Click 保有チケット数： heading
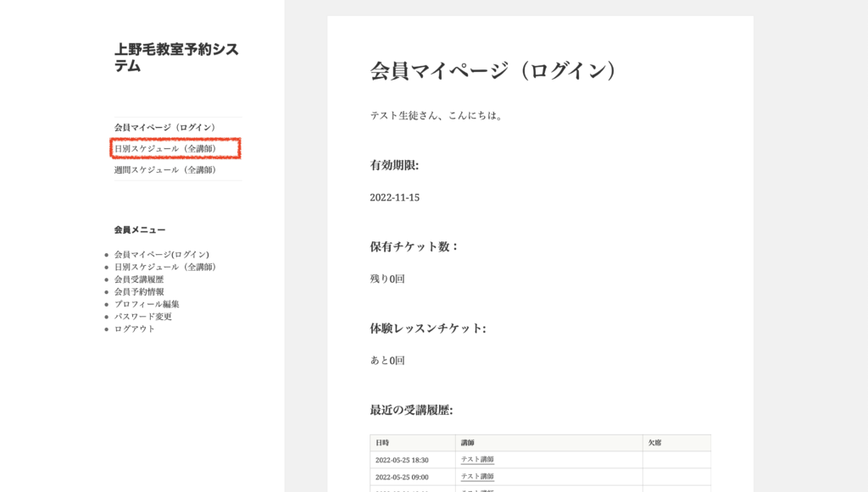868x492 pixels. tap(415, 246)
